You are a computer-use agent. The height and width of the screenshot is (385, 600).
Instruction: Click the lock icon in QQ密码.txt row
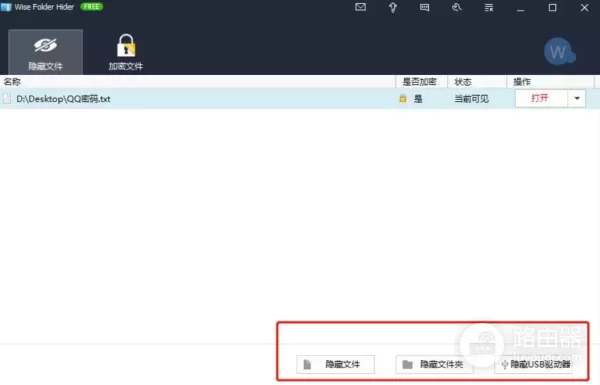[x=403, y=99]
